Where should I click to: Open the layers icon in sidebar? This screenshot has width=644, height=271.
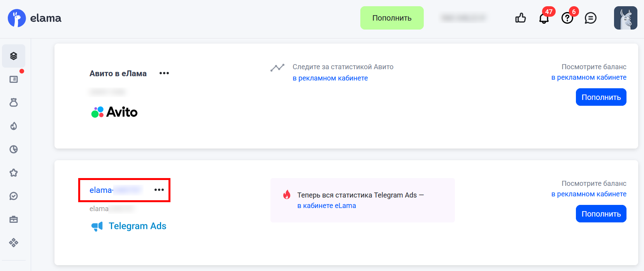[x=14, y=56]
